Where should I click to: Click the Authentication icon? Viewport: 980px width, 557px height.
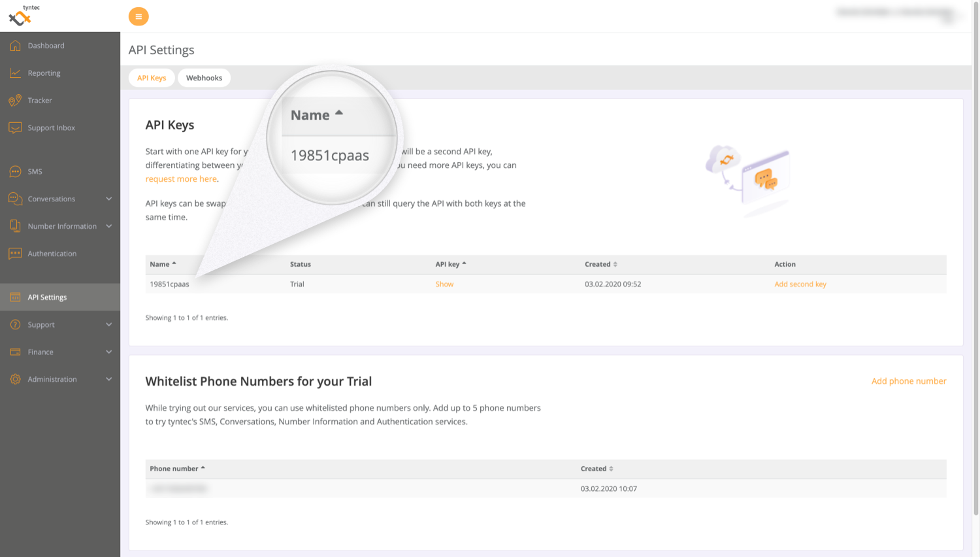(15, 254)
